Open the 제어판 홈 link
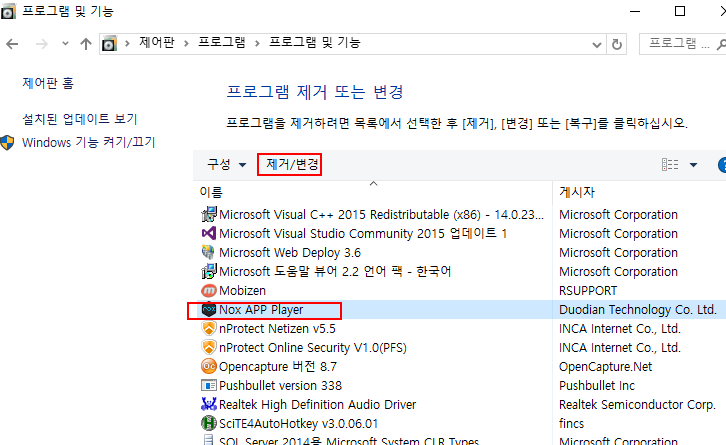 tap(48, 83)
